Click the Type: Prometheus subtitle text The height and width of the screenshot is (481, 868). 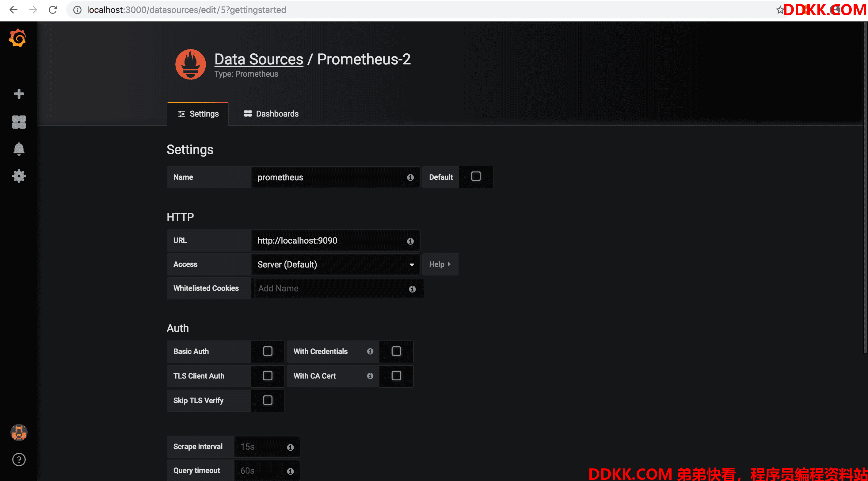[246, 74]
